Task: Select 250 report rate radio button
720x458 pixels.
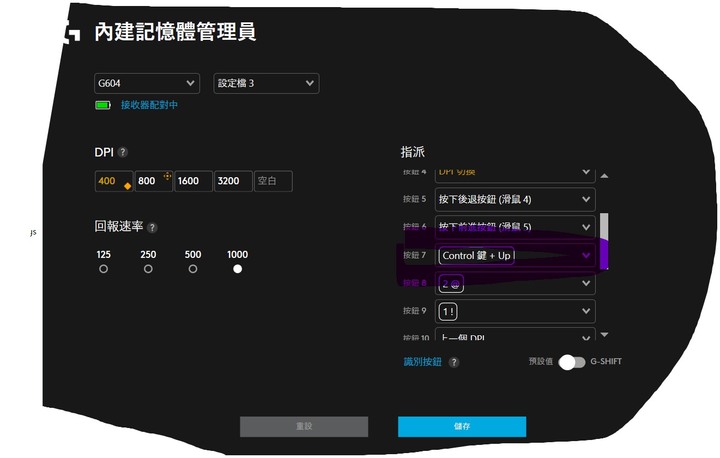Action: (x=148, y=269)
